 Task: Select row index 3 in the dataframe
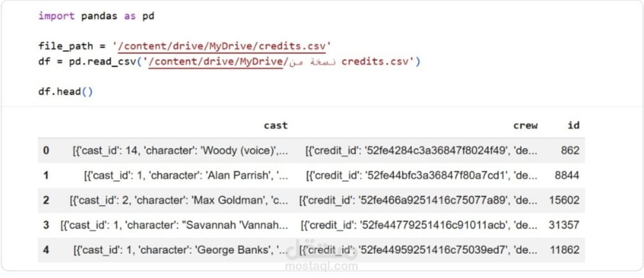coord(46,225)
